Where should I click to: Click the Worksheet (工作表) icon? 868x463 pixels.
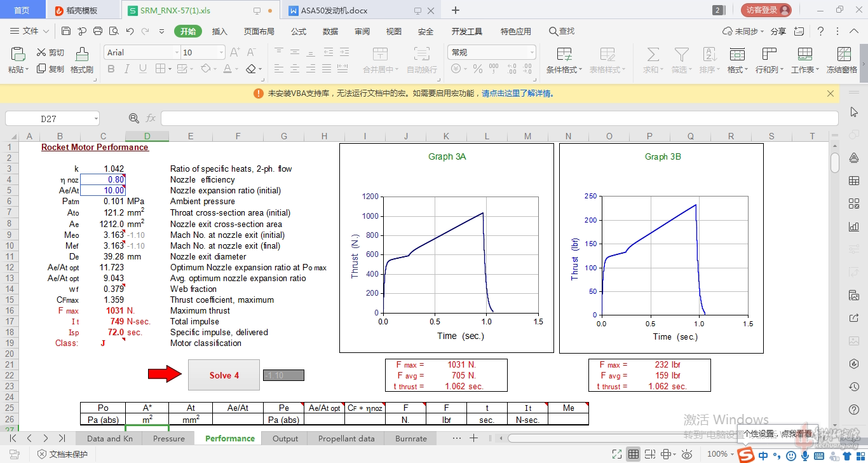pyautogui.click(x=805, y=60)
